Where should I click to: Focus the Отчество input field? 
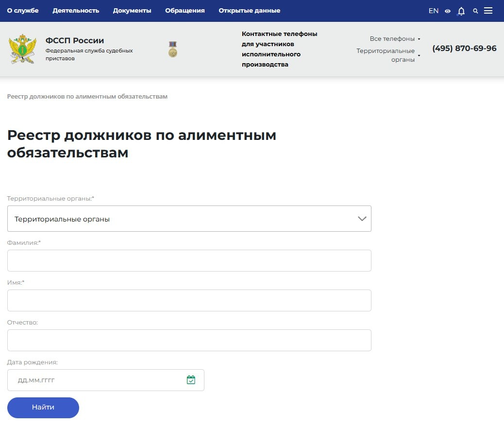coord(189,340)
